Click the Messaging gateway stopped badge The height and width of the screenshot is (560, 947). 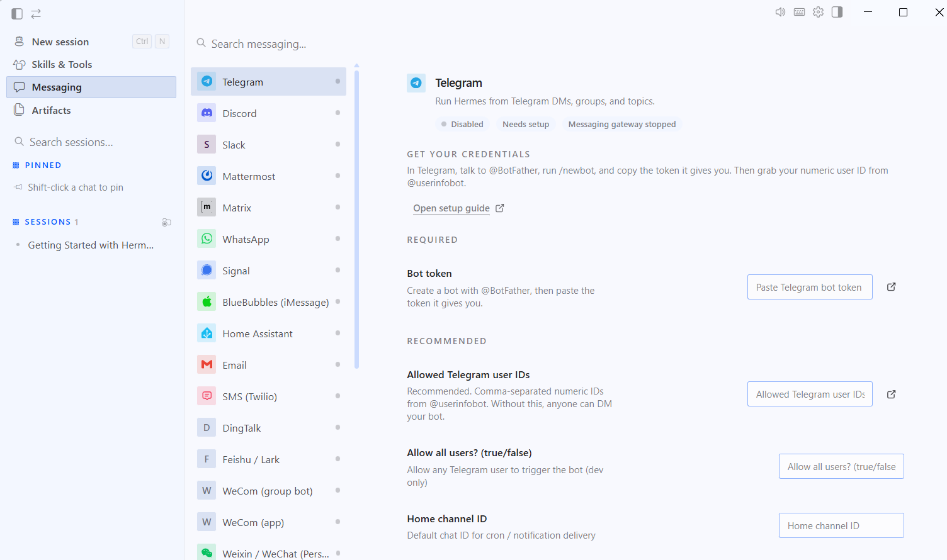[x=622, y=125]
